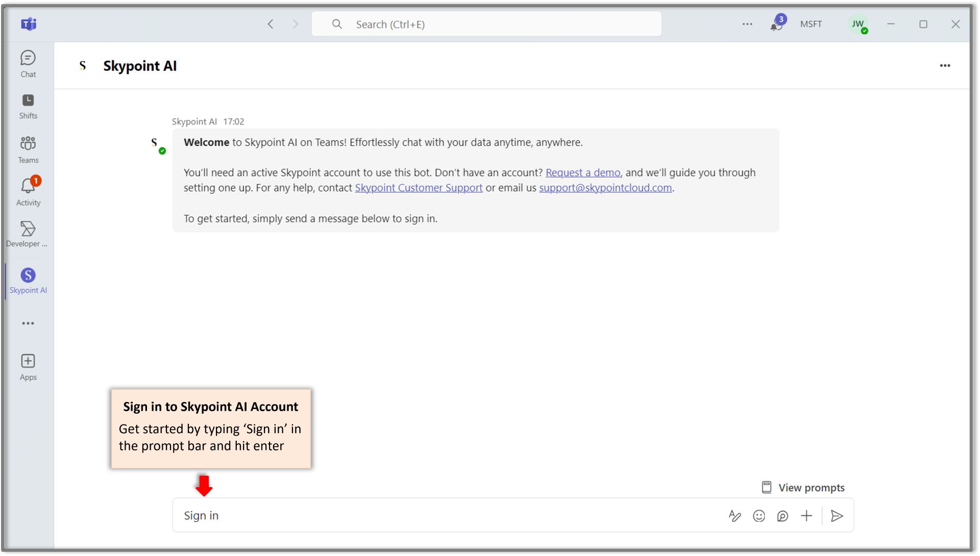The height and width of the screenshot is (556, 980).
Task: Open the Teams icon in sidebar
Action: coord(27,148)
